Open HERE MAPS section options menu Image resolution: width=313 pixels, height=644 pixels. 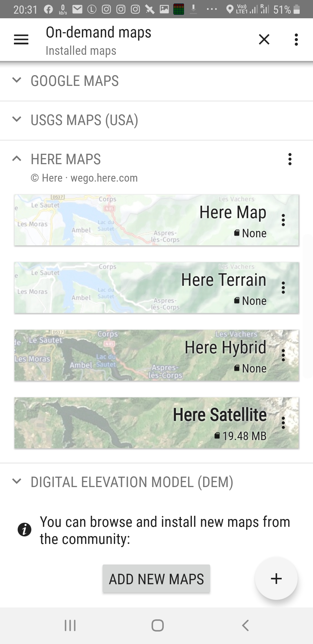click(x=290, y=159)
